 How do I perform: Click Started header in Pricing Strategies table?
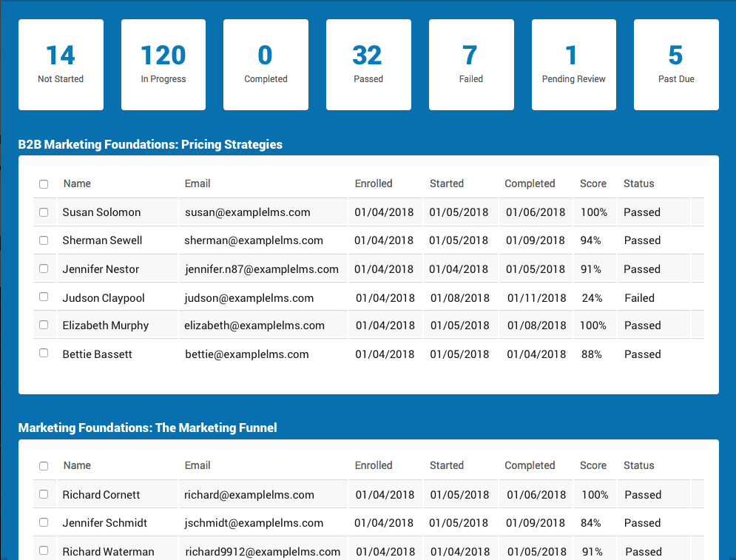[447, 183]
